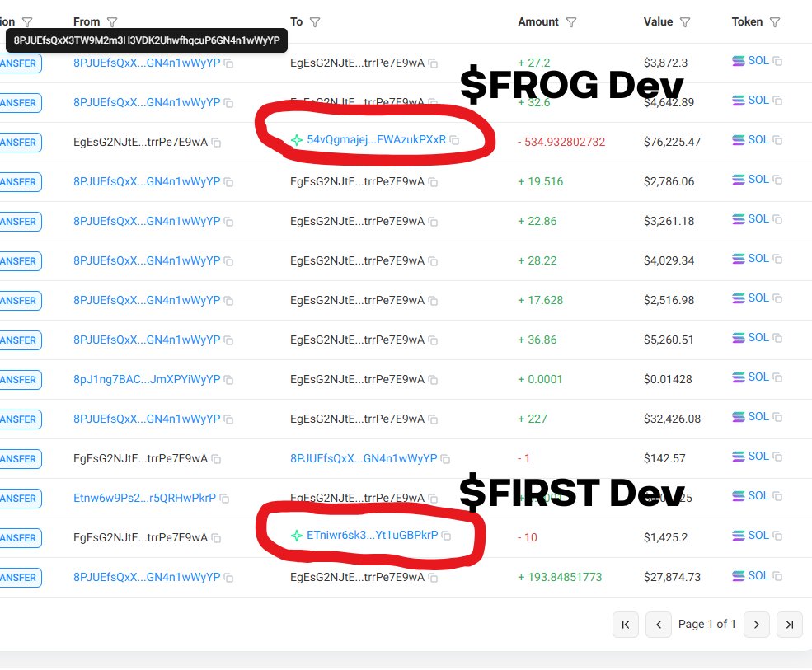Screen dimensions: 812x670
Task: Copy From address in +22.86 row
Action: 228,222
